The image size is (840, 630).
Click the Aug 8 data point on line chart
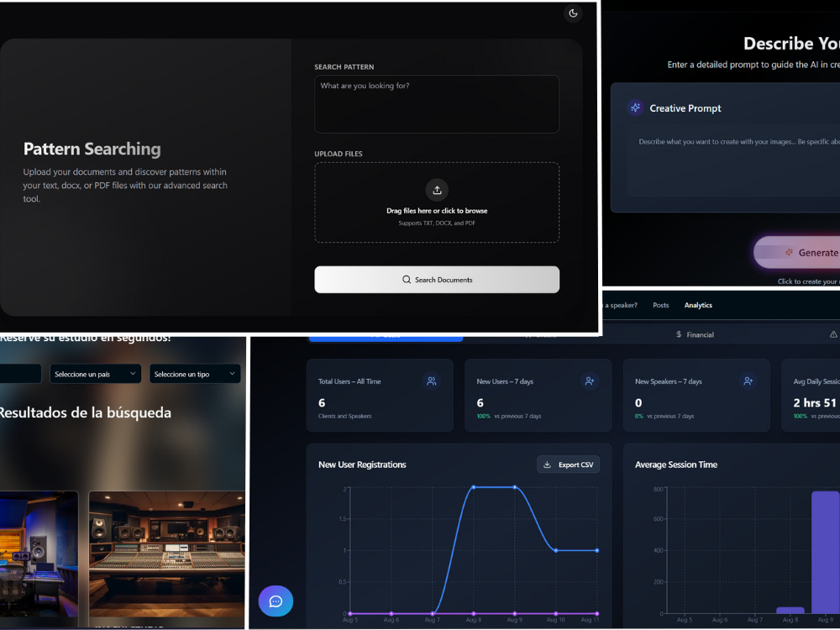pos(474,487)
